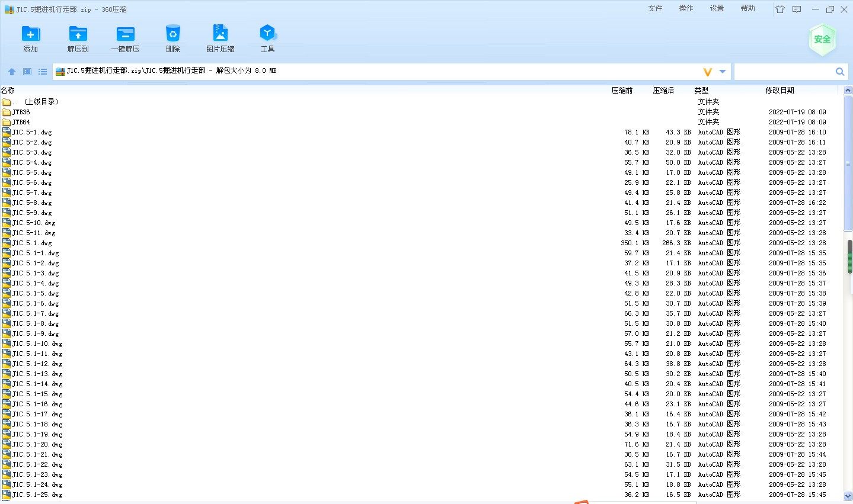Sort by the 类型 (Type) column header
Image resolution: width=853 pixels, height=504 pixels.
tap(701, 91)
